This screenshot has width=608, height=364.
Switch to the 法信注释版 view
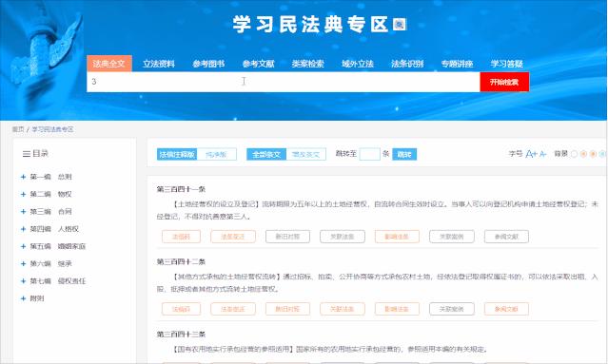point(177,154)
